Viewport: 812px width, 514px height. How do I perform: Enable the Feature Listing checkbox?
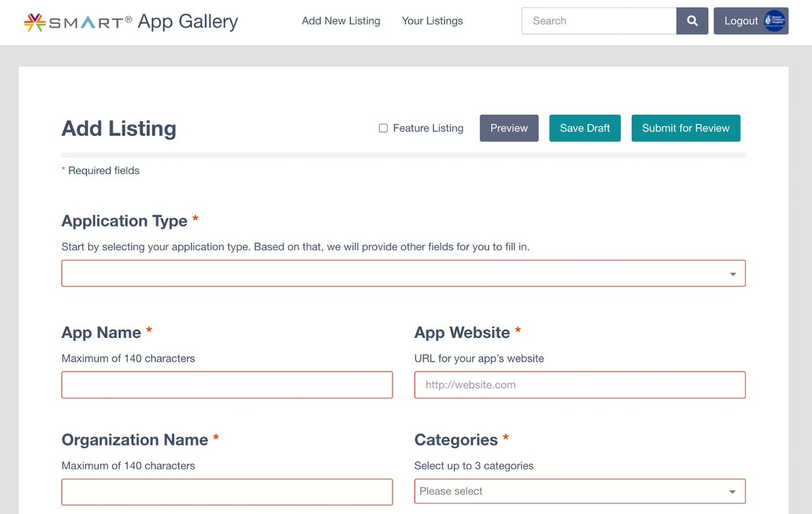pos(383,128)
